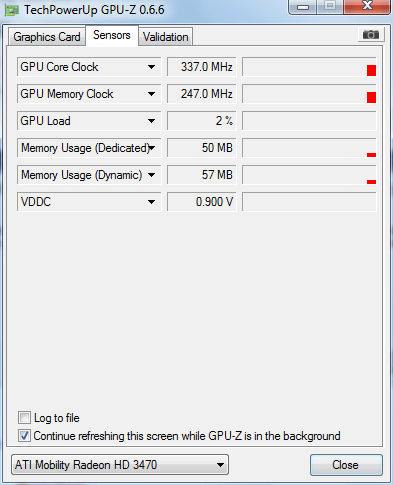The height and width of the screenshot is (485, 393).
Task: Minimize the GPU-Z window
Action: pos(303,7)
